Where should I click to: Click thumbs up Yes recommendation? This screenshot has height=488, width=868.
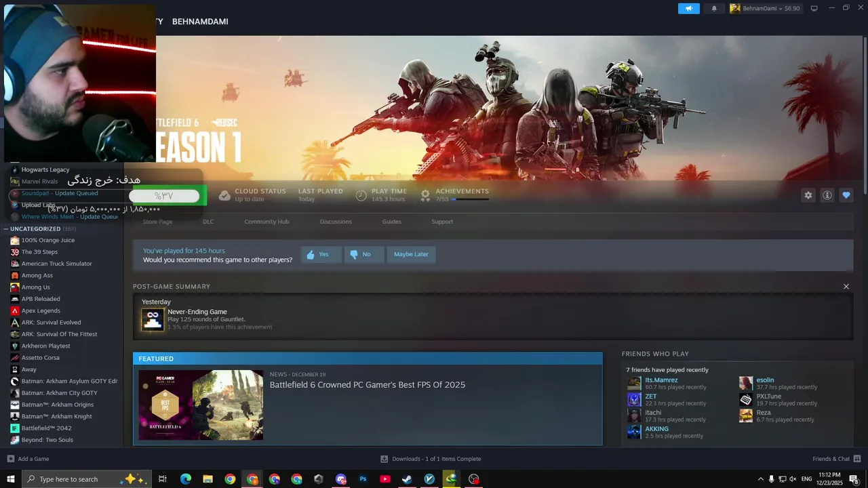coord(321,254)
